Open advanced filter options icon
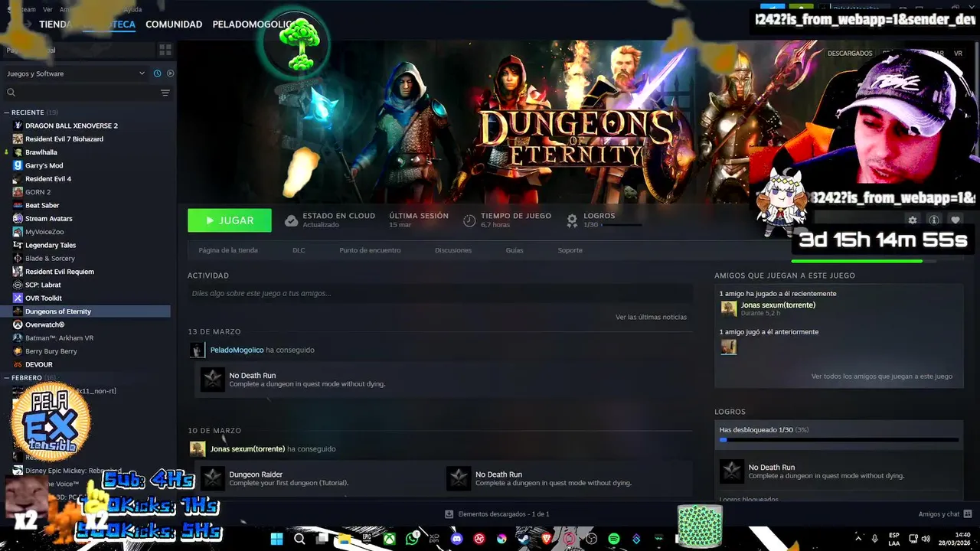 165,93
